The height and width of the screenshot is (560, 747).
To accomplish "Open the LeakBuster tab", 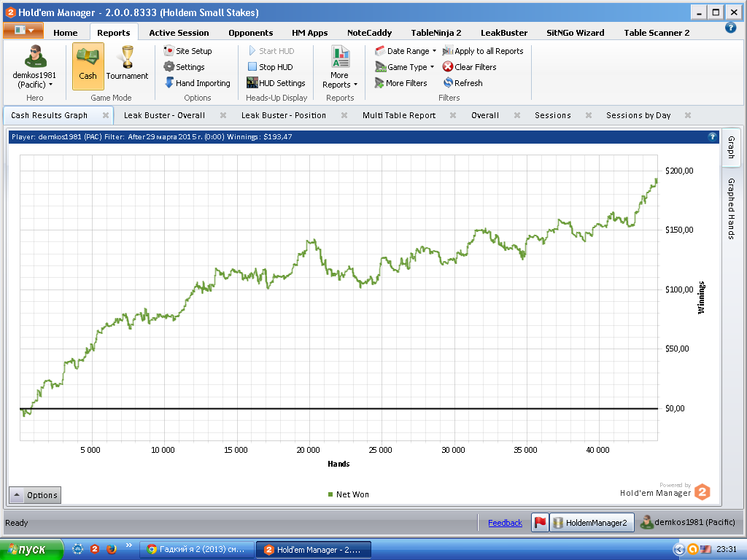I will coord(504,33).
